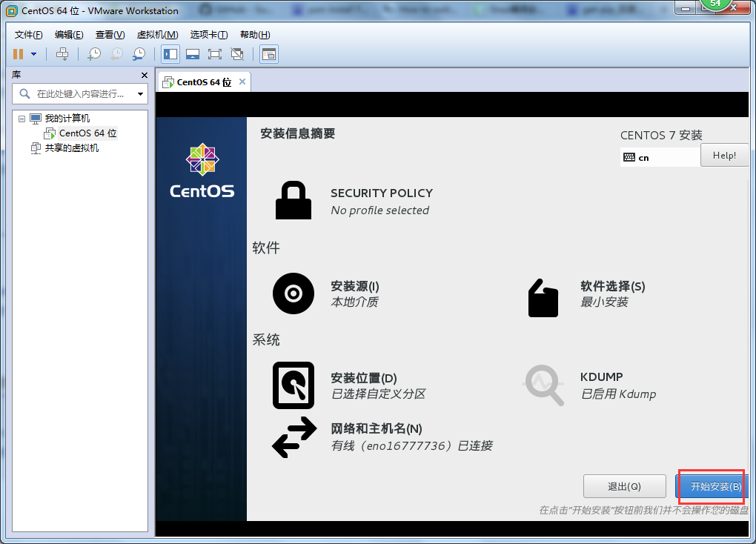
Task: Click the send Ctrl+Alt+Del toolbar icon
Action: (x=62, y=54)
